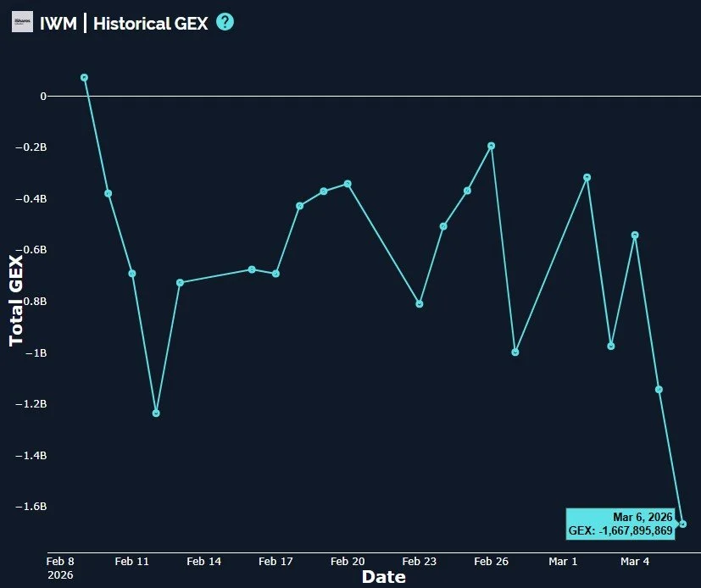This screenshot has width=701, height=588.
Task: Click the Feb 20 data point near -0.35B
Action: 348,184
